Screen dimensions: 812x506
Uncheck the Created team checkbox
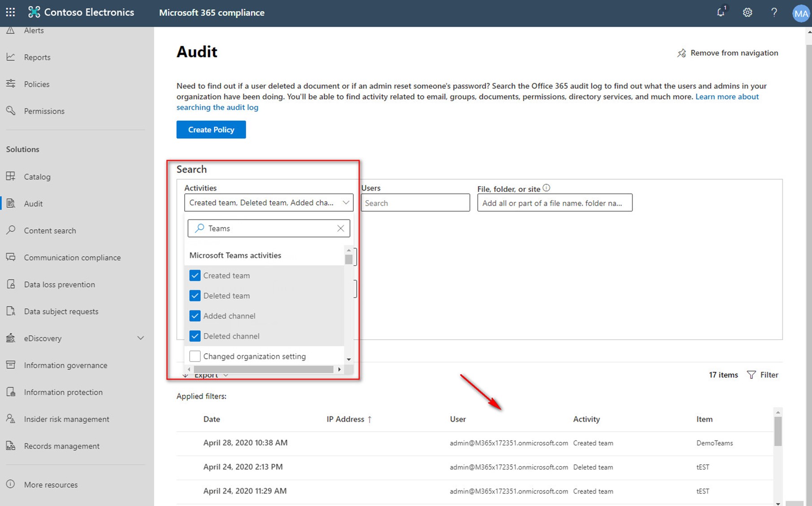click(x=195, y=275)
